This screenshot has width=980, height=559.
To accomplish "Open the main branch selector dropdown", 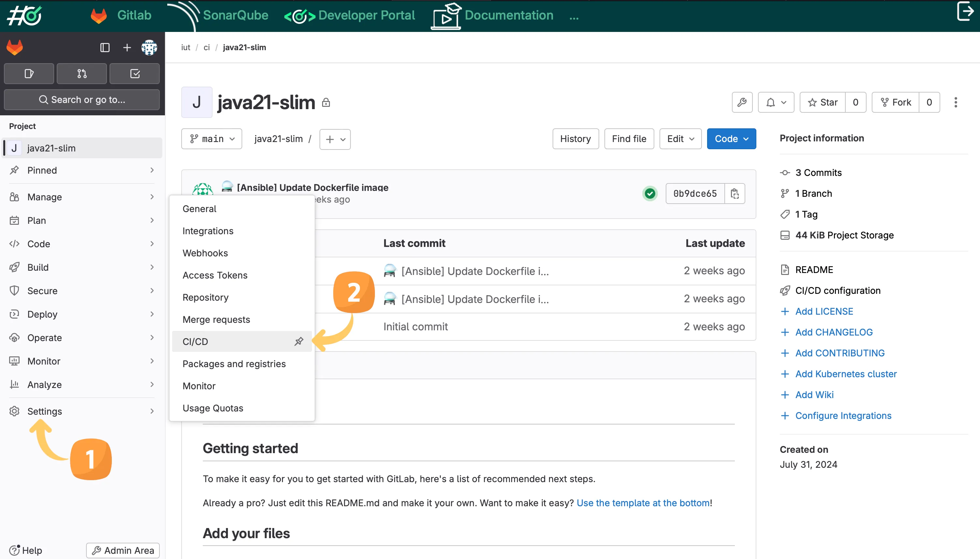I will [212, 139].
